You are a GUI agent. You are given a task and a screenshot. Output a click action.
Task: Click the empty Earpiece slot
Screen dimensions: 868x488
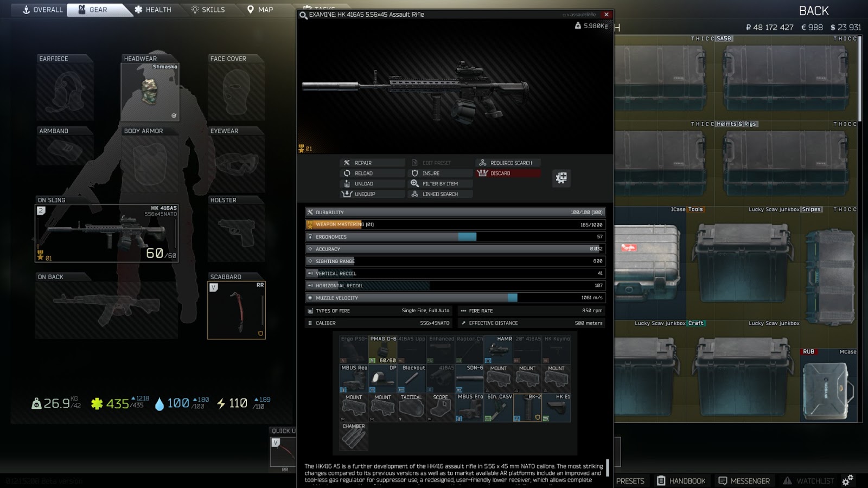65,92
